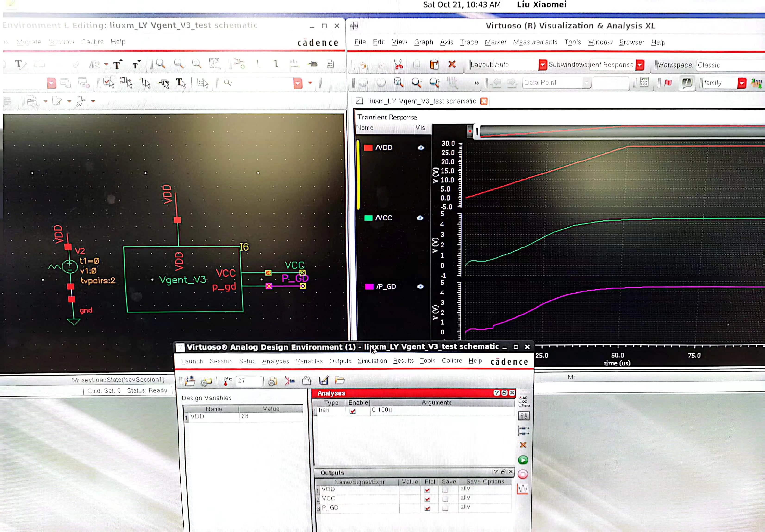
Task: Open the family dropdown arrow
Action: (742, 83)
